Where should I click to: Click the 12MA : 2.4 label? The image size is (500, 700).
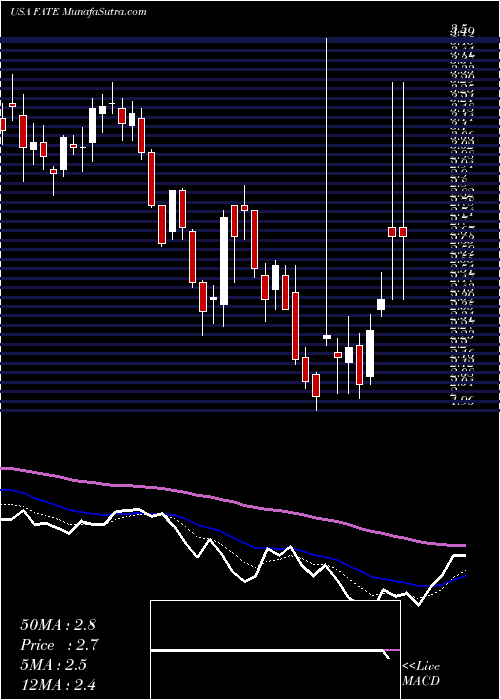point(58,685)
